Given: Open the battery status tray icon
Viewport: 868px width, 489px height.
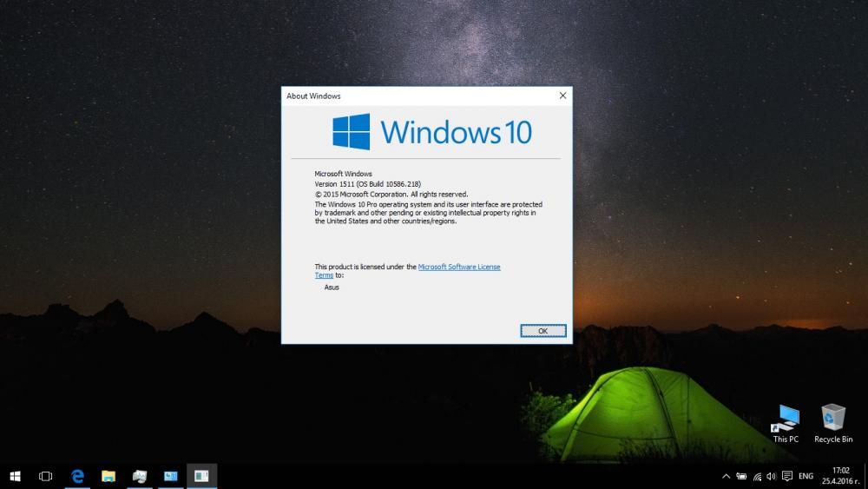Looking at the screenshot, I should (x=741, y=476).
